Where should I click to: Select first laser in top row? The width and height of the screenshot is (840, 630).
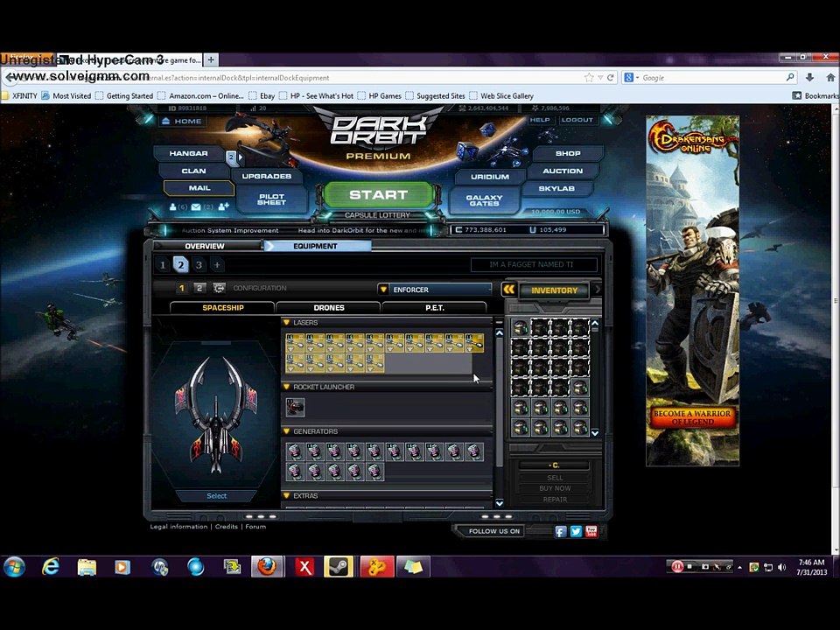click(295, 343)
